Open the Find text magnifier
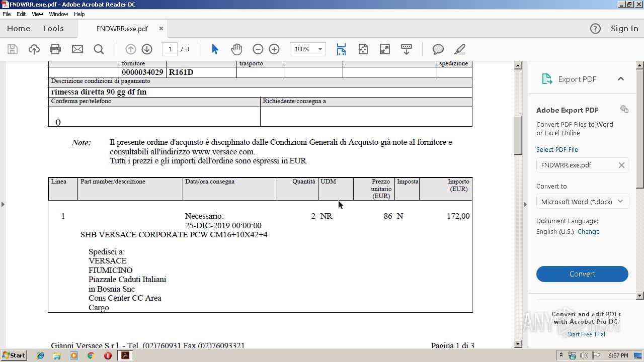Viewport: 644px width, 362px height. (99, 49)
